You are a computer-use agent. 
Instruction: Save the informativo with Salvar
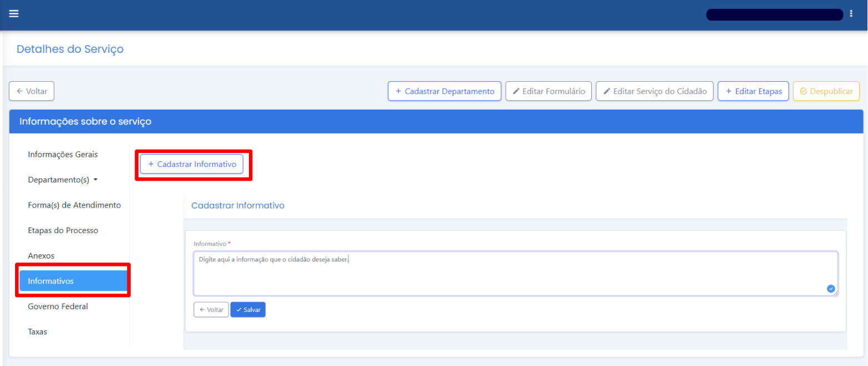click(248, 310)
